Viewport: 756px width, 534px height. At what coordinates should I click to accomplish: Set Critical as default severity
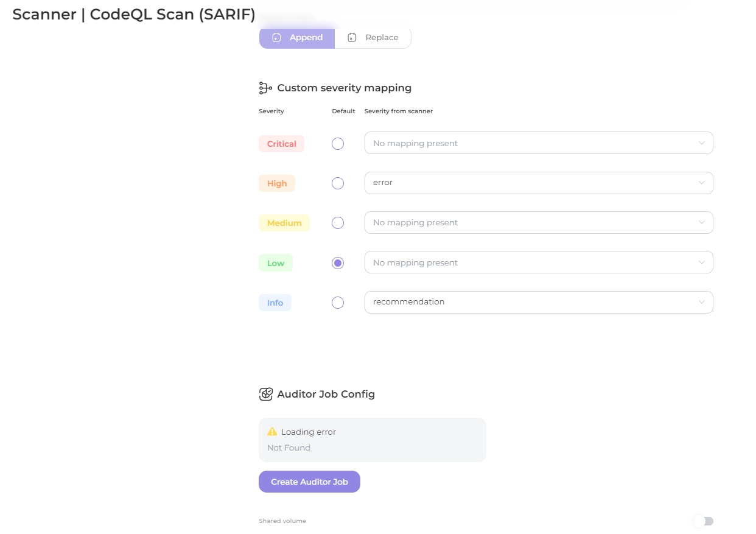tap(338, 144)
